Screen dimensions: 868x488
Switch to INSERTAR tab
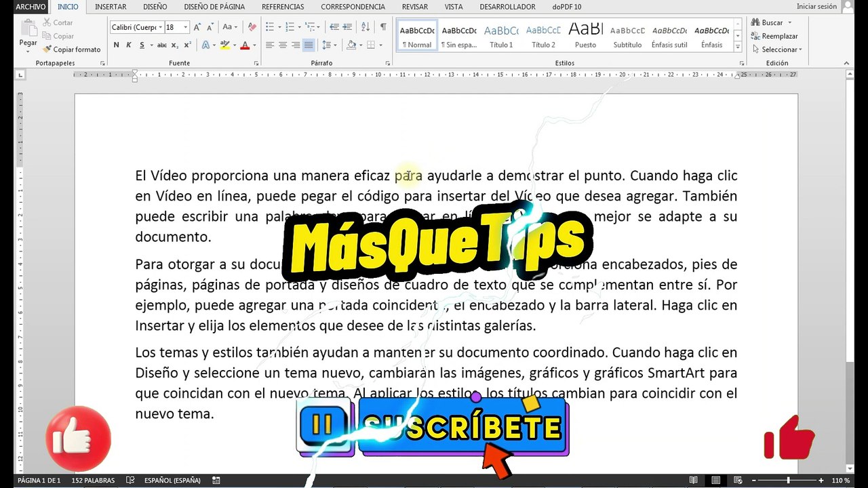click(111, 7)
